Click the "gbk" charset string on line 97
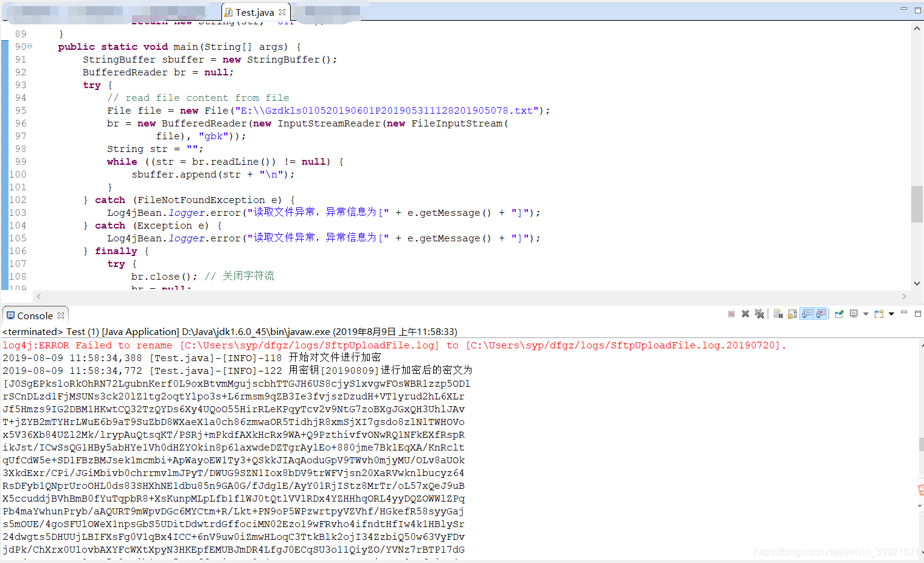The height and width of the screenshot is (563, 924). pos(214,136)
